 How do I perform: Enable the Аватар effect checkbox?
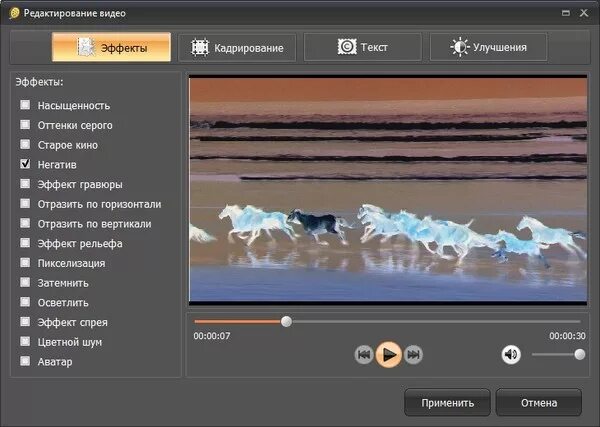[25, 361]
